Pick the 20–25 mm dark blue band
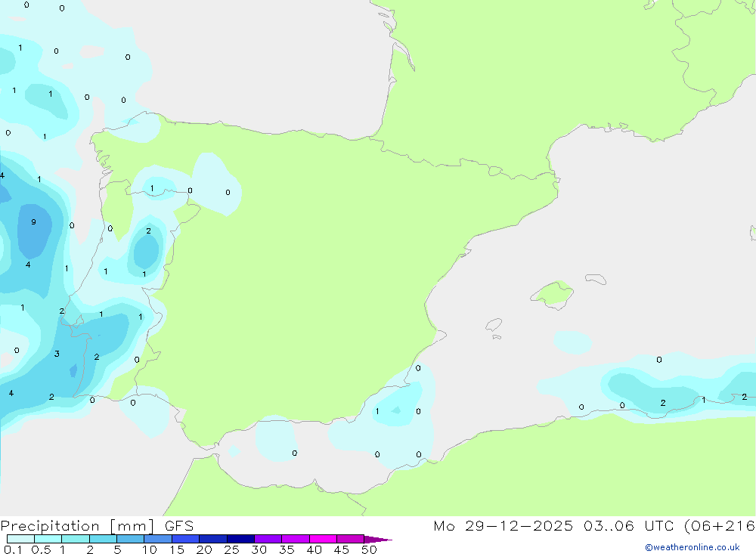Image resolution: width=756 pixels, height=554 pixels. tap(212, 539)
